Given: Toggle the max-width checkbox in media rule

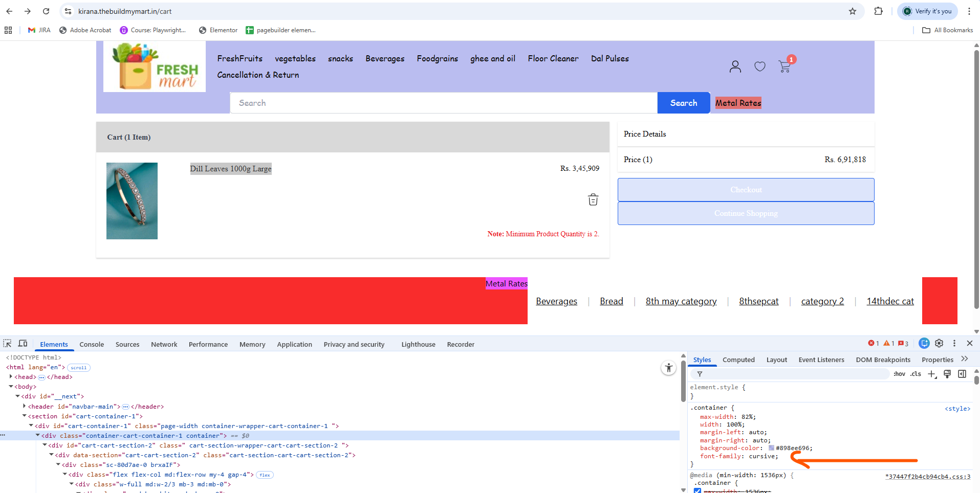Looking at the screenshot, I should (x=698, y=491).
